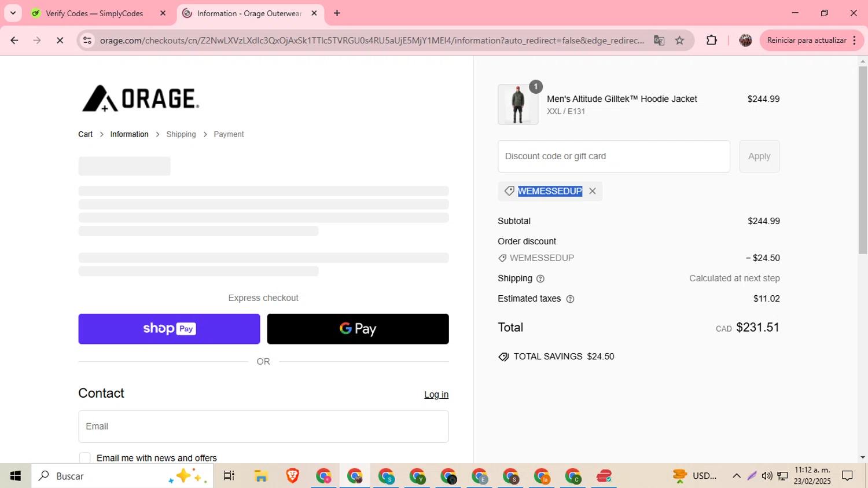Click the network icon in system tray
Screen dimensions: 868x488
point(782,476)
